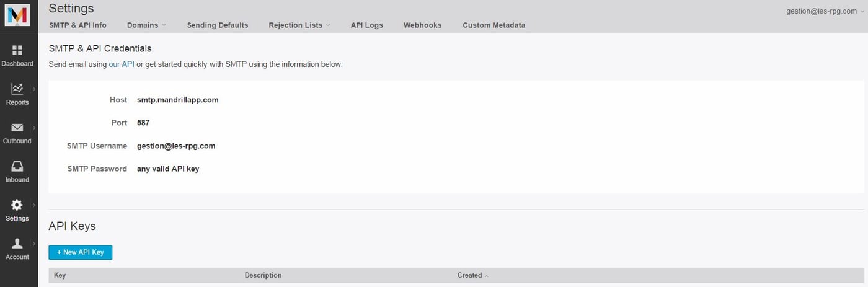Image resolution: width=868 pixels, height=287 pixels.
Task: Open the Outbound envelope icon
Action: point(17,128)
